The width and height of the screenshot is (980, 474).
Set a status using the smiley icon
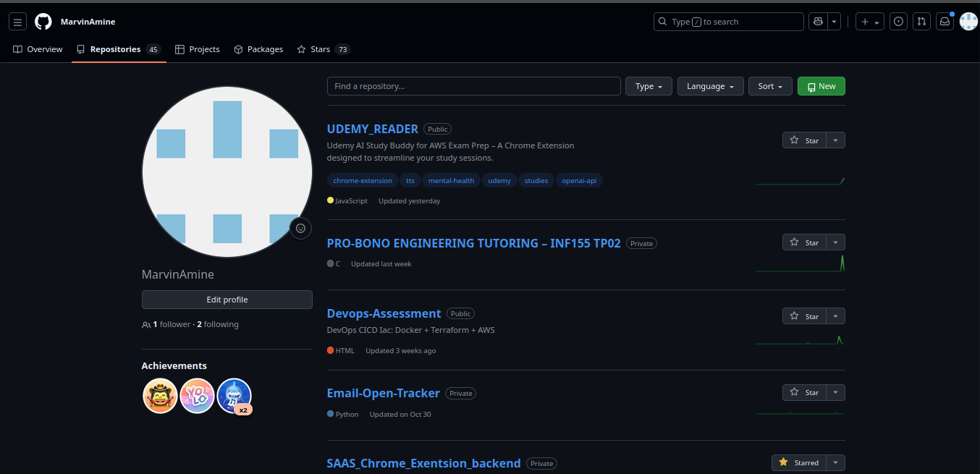pyautogui.click(x=300, y=228)
